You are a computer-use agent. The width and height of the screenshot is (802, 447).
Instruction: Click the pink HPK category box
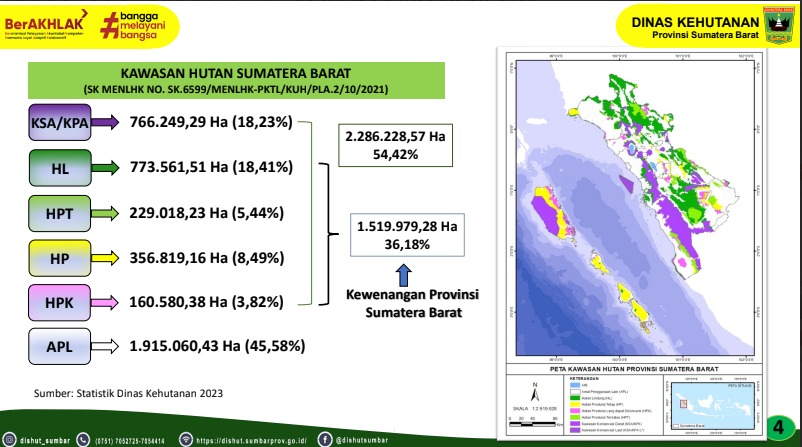point(58,302)
